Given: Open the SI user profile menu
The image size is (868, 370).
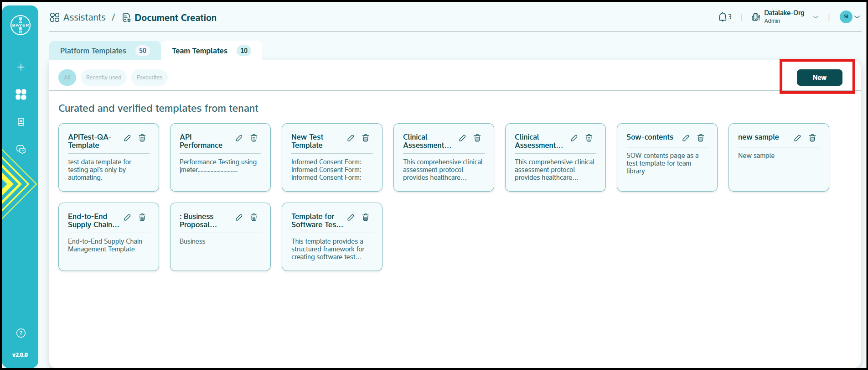Looking at the screenshot, I should 850,17.
